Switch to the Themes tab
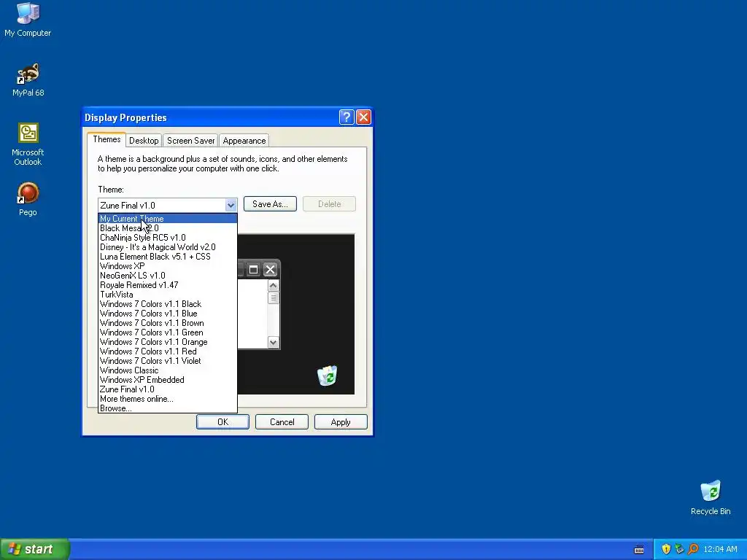 click(107, 139)
